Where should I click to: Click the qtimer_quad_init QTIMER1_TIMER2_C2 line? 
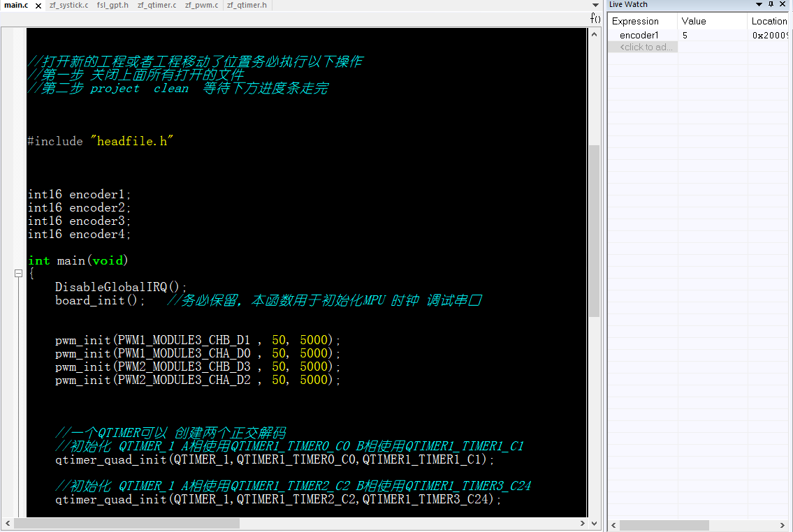277,499
